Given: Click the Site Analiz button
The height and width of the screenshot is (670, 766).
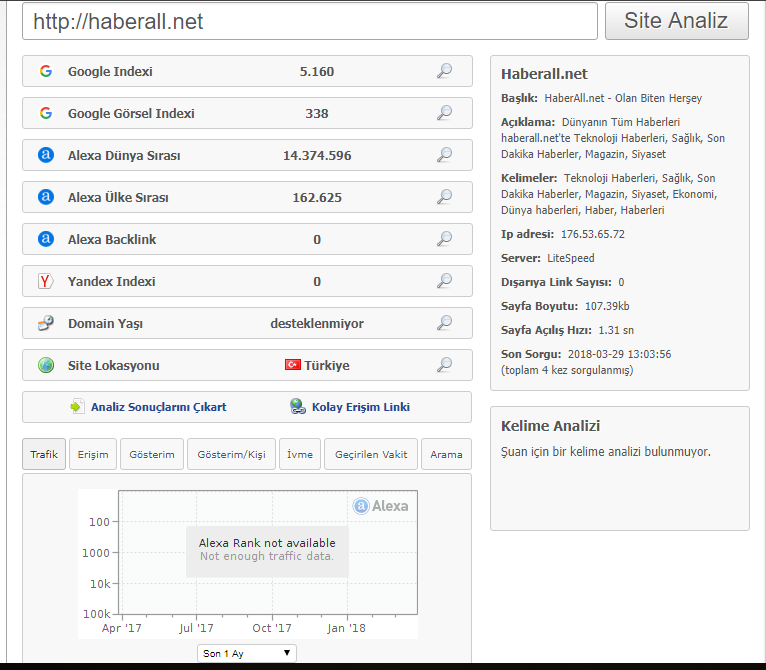Looking at the screenshot, I should tap(677, 21).
